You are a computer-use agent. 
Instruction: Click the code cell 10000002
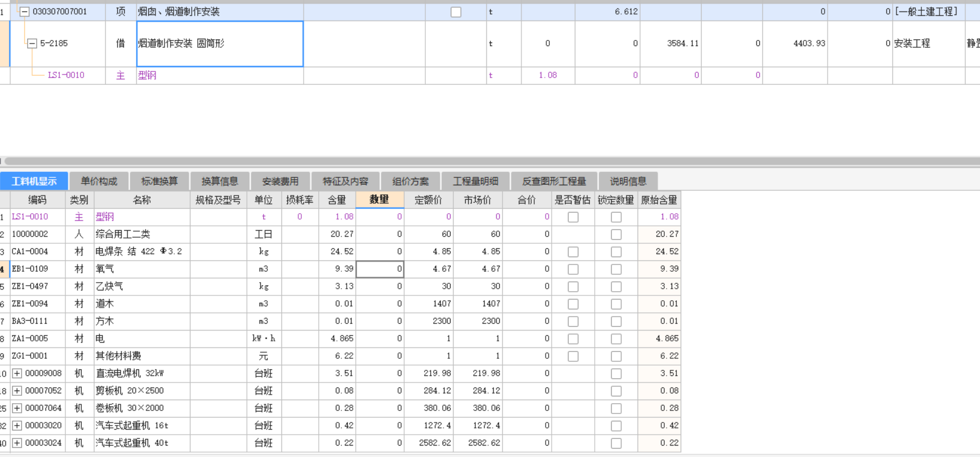pyautogui.click(x=37, y=234)
